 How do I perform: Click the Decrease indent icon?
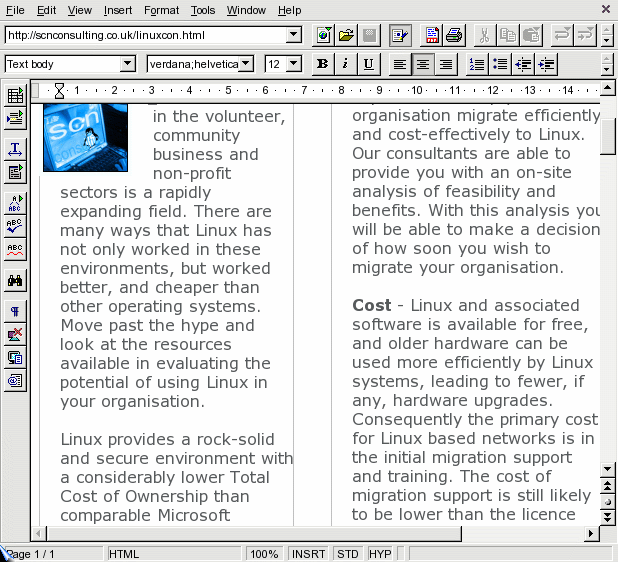tap(523, 64)
